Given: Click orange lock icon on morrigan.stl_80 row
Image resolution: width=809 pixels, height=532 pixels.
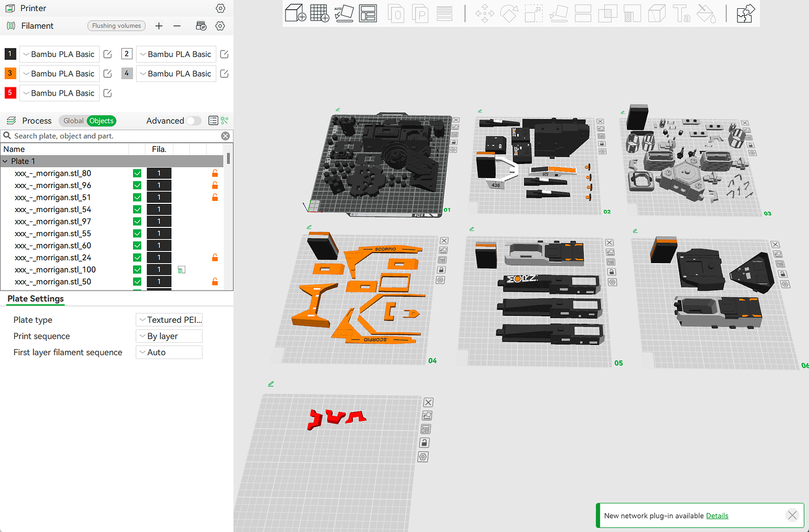Looking at the screenshot, I should point(215,173).
